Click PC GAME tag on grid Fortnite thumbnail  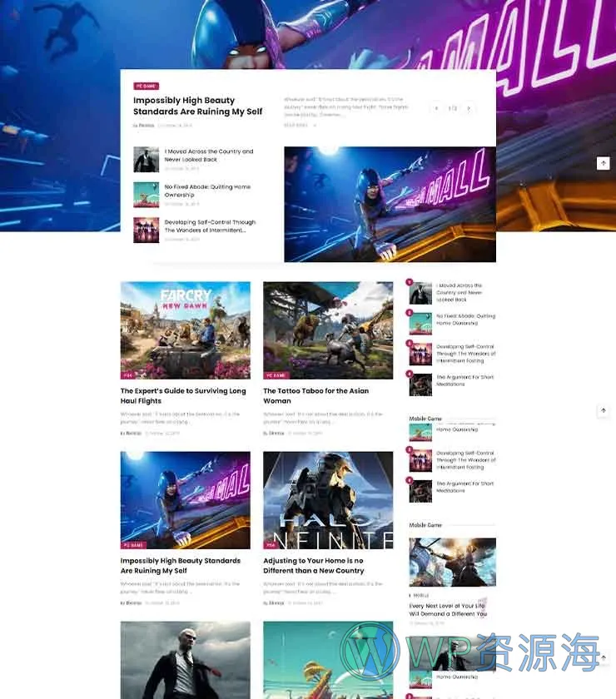coord(133,545)
